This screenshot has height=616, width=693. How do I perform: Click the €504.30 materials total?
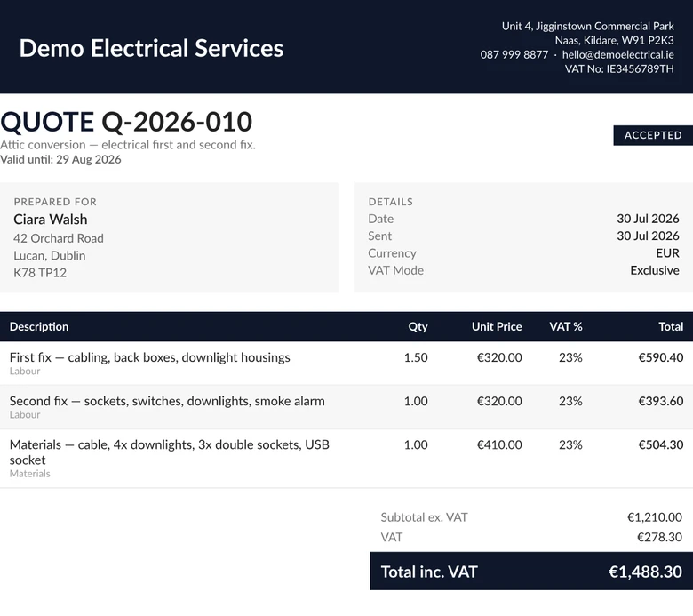[x=661, y=444]
